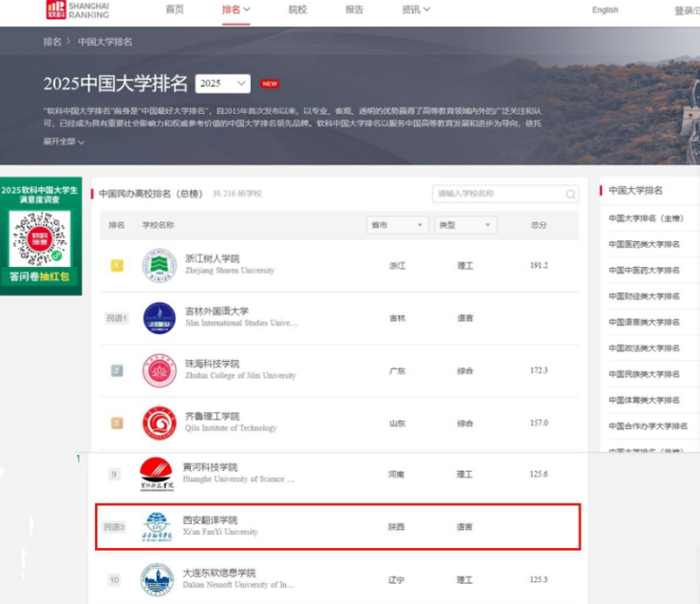Screen dimensions: 700x604
Task: Click 陕西 province cell
Action: point(396,527)
